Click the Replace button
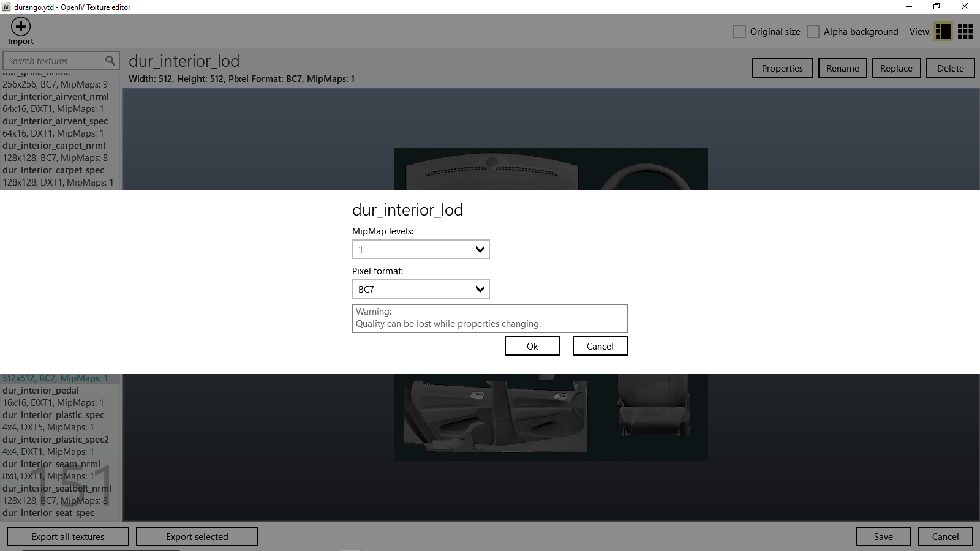Viewport: 980px width, 551px height. (896, 68)
